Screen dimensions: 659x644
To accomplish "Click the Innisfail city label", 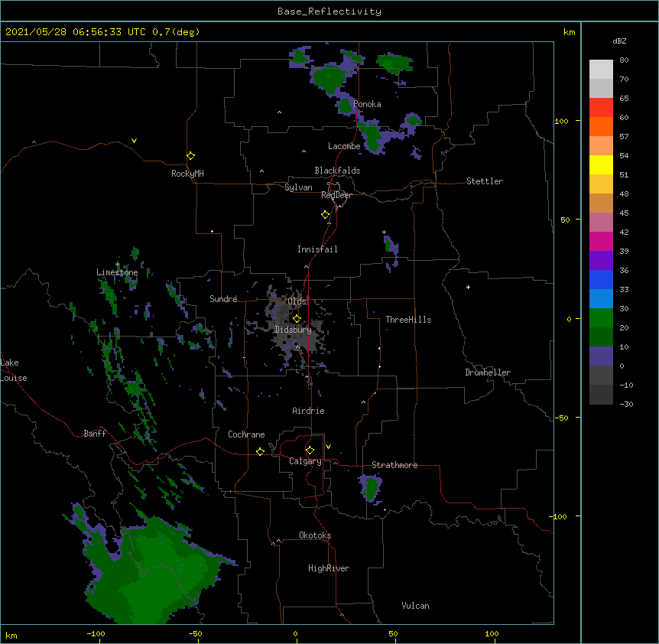I will click(x=317, y=249).
